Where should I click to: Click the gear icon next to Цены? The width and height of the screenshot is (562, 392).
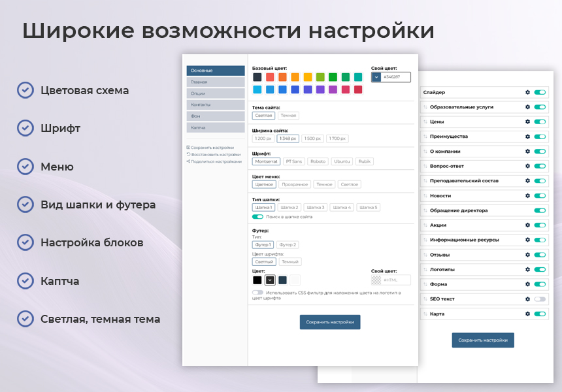pyautogui.click(x=528, y=121)
